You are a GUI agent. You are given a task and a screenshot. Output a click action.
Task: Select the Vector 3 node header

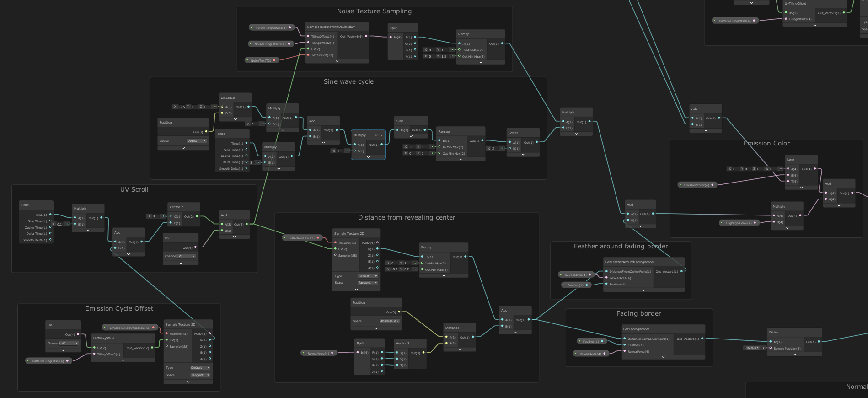[x=410, y=343]
